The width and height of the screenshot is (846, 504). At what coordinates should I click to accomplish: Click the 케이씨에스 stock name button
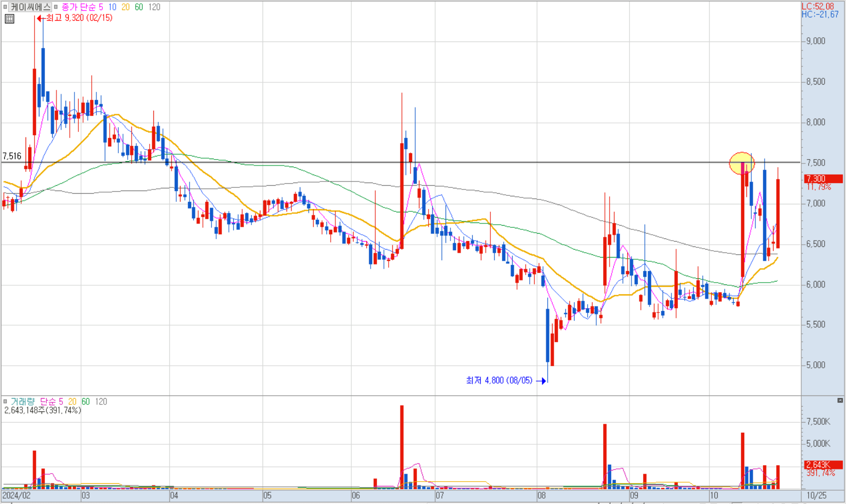click(30, 7)
